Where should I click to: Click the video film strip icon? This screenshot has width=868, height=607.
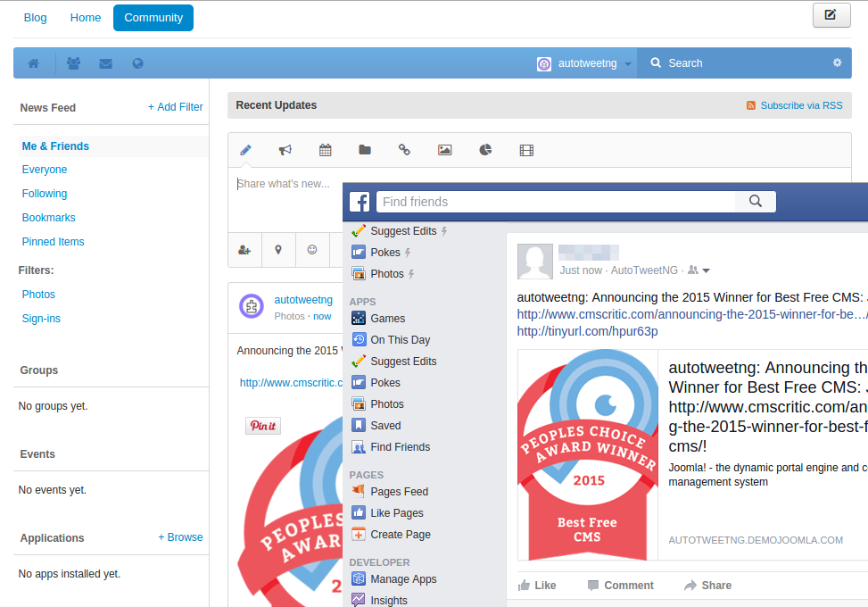pos(526,150)
